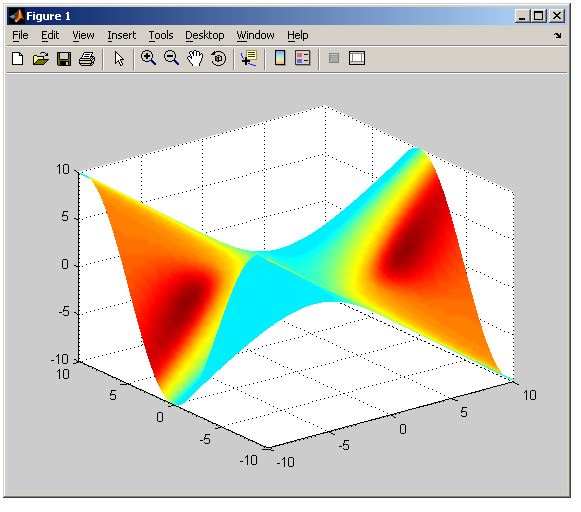Print the figure using the printer icon
581x512 pixels.
pyautogui.click(x=87, y=59)
